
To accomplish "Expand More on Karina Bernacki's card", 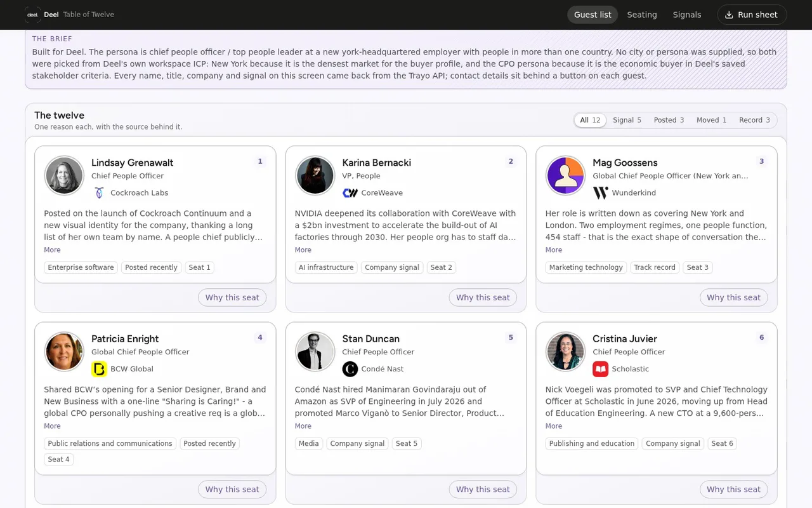I will [x=303, y=250].
